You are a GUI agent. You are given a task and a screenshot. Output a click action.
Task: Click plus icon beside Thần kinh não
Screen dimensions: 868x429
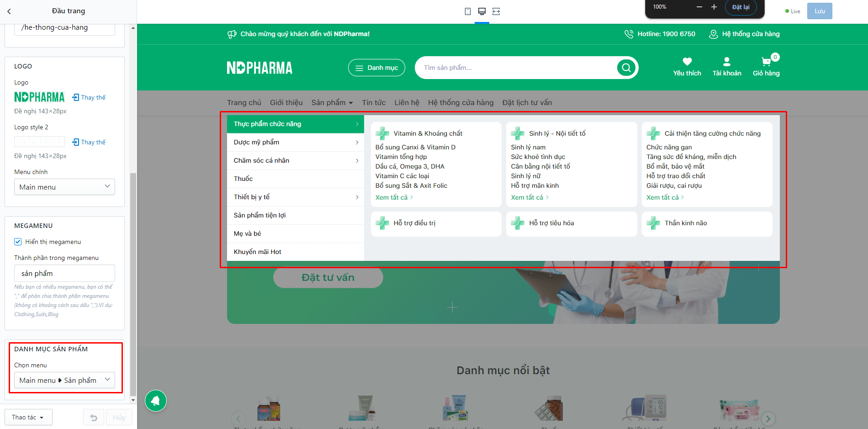(x=653, y=223)
